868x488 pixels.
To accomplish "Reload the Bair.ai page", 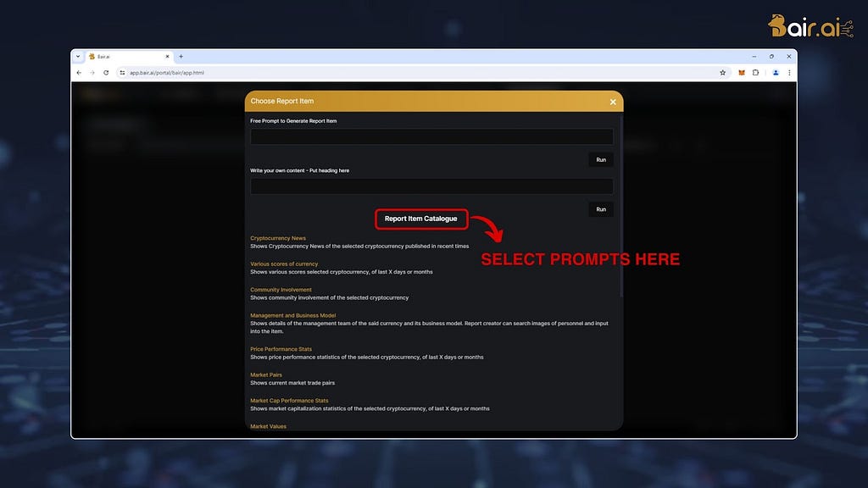I will 106,73.
